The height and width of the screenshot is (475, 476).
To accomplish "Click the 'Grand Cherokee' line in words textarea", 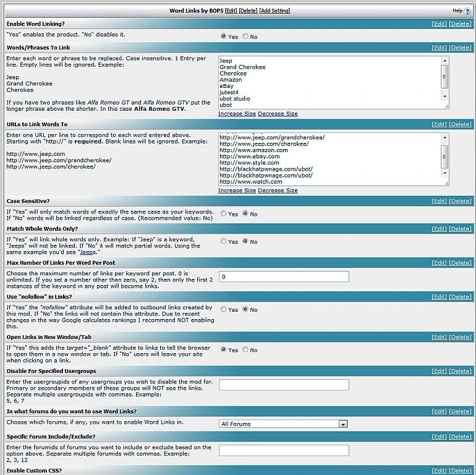I will click(x=242, y=67).
